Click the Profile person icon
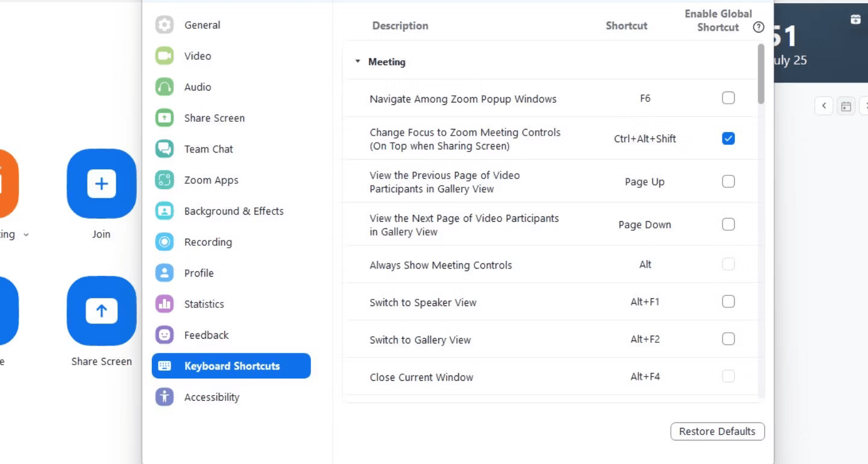Screen dimensions: 868x464 pyautogui.click(x=165, y=273)
